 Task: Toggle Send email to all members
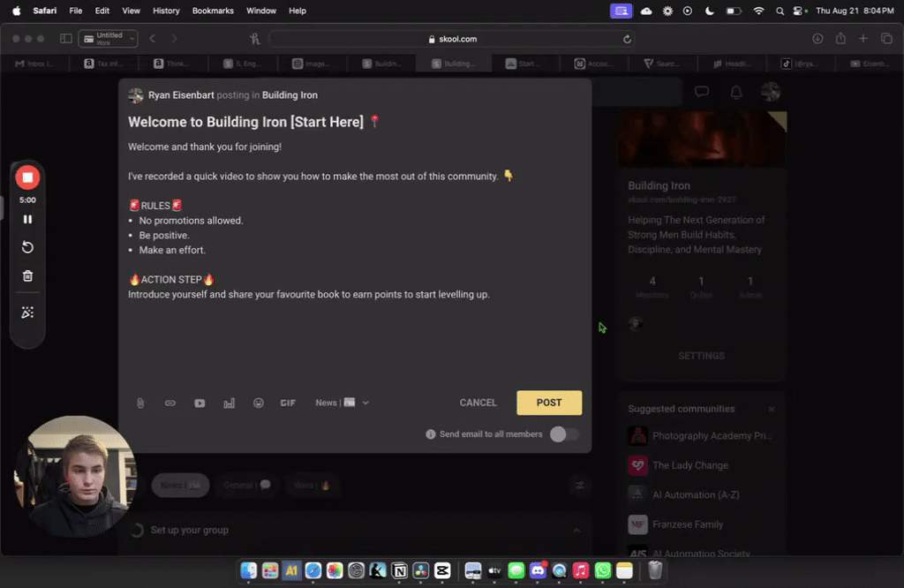tap(564, 434)
